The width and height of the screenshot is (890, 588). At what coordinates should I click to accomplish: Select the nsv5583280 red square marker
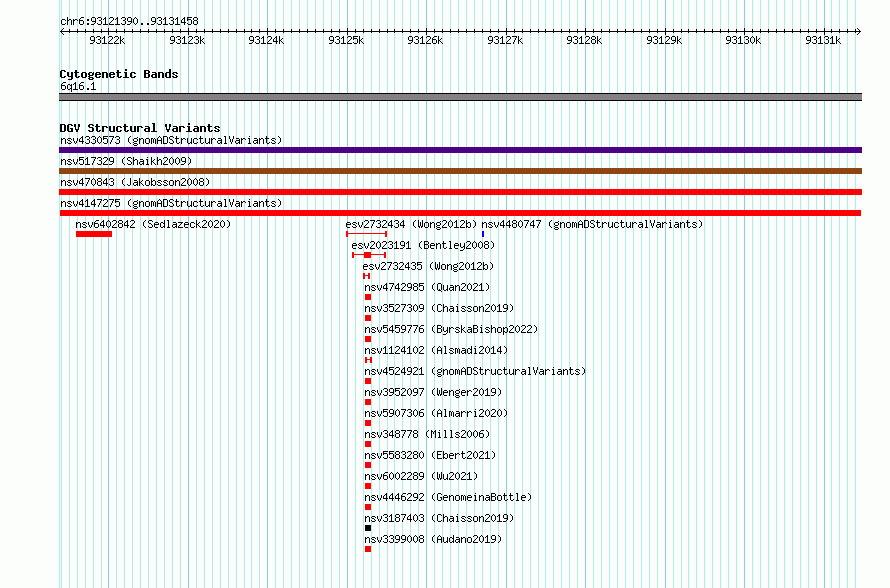tap(368, 465)
